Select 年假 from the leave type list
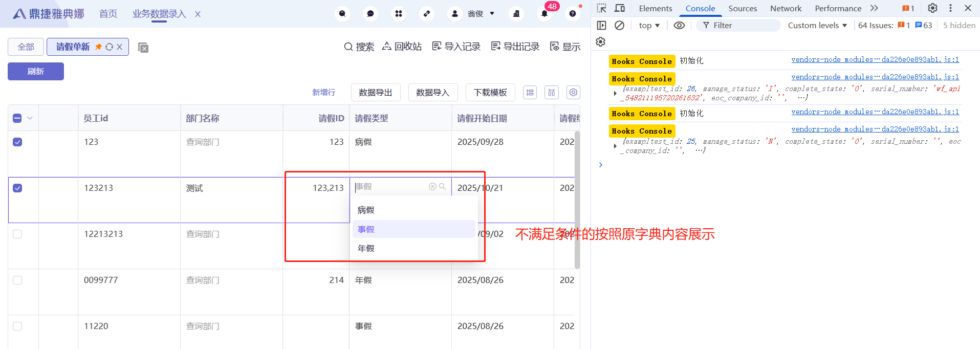This screenshot has height=349, width=980. pyautogui.click(x=366, y=249)
